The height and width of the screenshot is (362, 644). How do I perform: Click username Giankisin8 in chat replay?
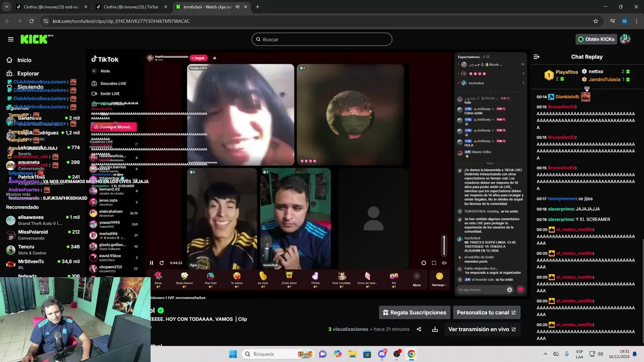[x=567, y=97]
